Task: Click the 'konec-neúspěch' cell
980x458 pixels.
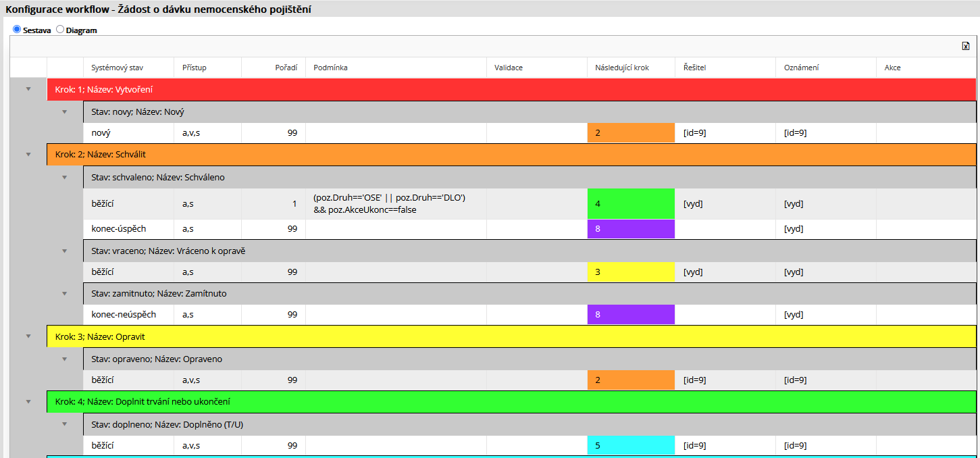Action: [x=128, y=314]
